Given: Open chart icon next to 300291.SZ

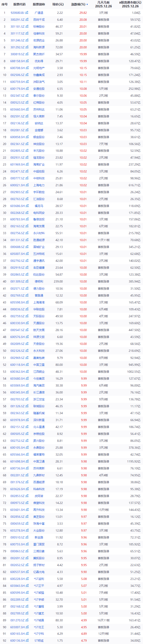Looking at the screenshot, I should click(x=27, y=20).
